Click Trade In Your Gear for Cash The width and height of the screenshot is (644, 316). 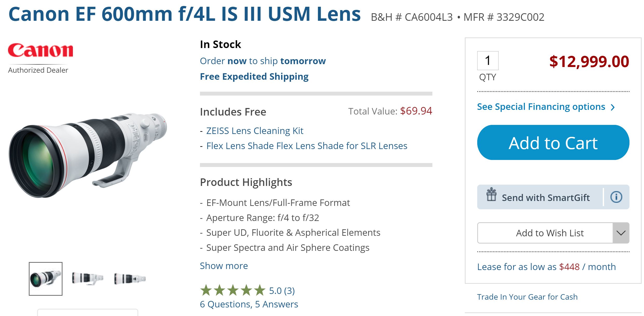click(x=527, y=297)
